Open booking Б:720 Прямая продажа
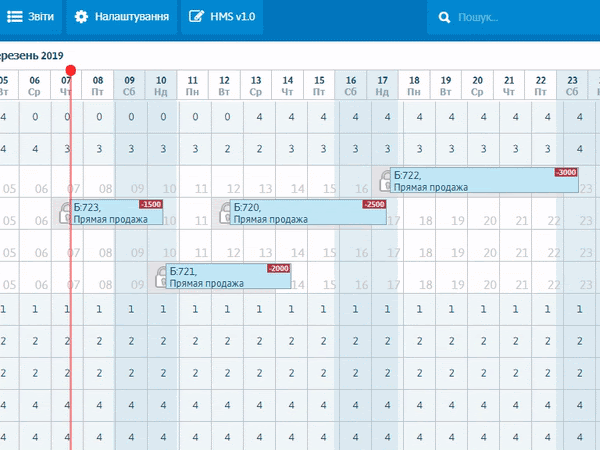 pos(300,213)
